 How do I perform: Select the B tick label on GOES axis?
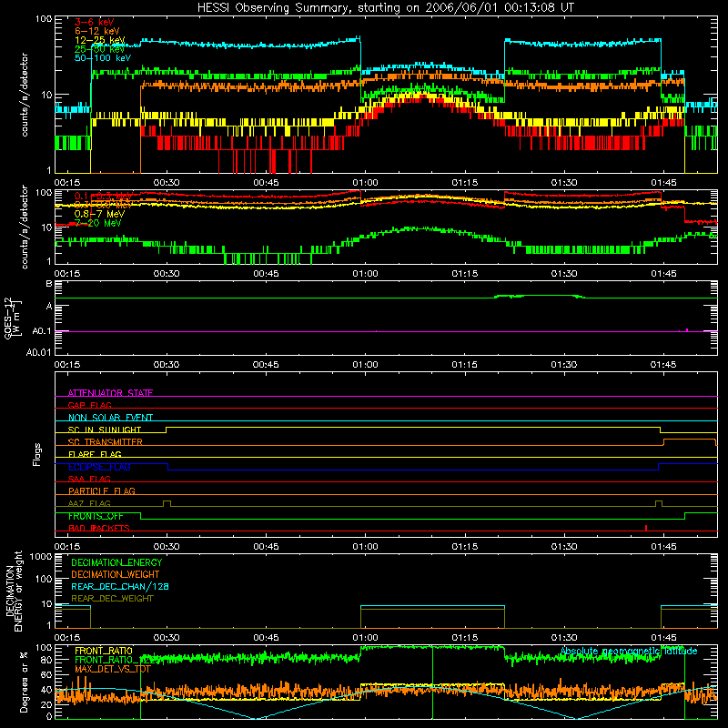point(49,283)
